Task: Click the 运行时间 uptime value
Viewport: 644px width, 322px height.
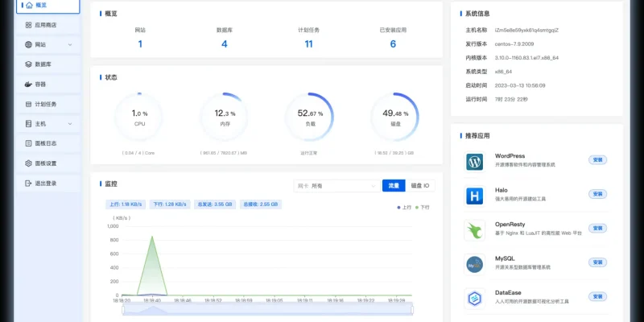Action: (x=511, y=99)
